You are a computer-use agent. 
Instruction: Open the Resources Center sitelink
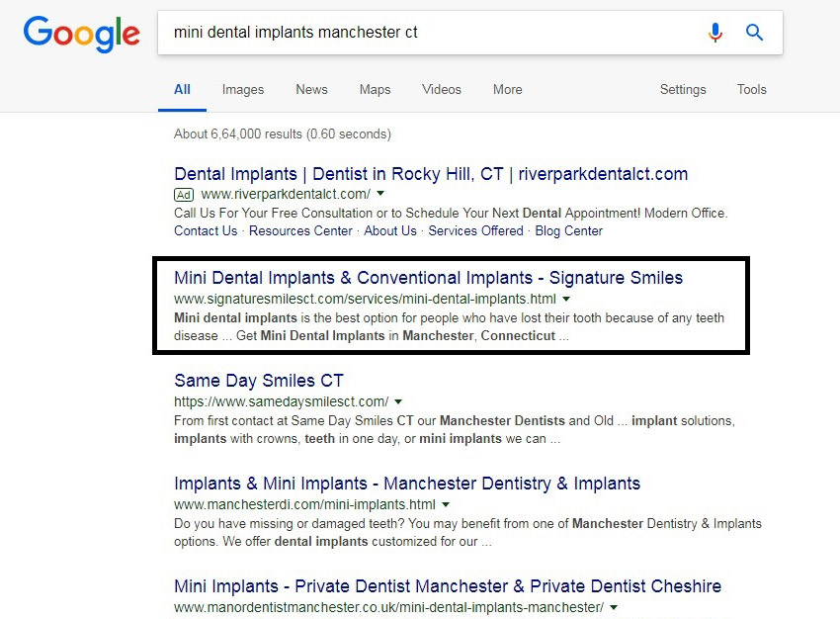[x=300, y=231]
